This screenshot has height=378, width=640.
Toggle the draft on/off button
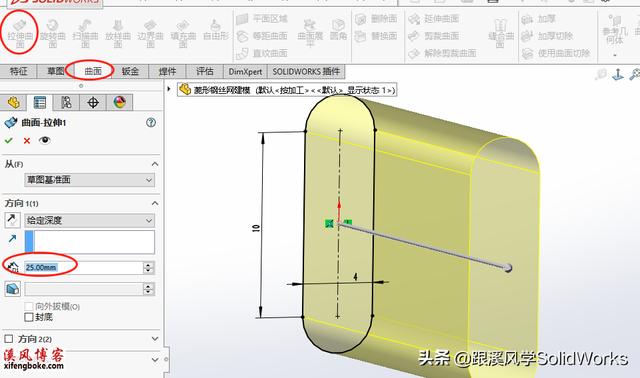click(13, 289)
